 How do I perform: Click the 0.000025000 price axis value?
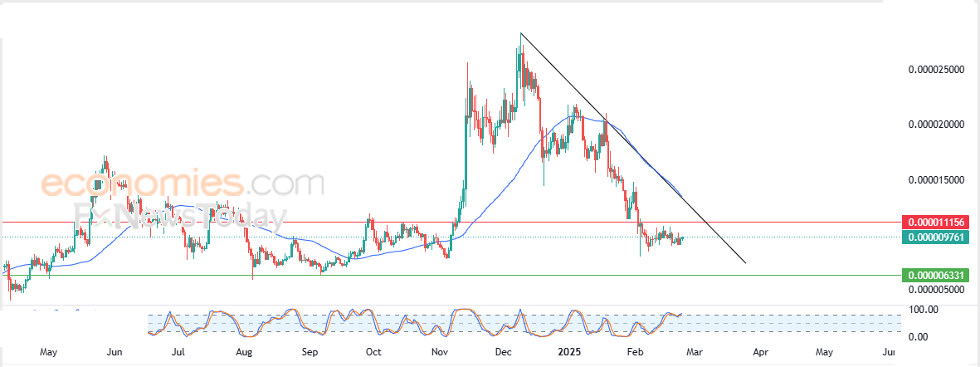936,70
